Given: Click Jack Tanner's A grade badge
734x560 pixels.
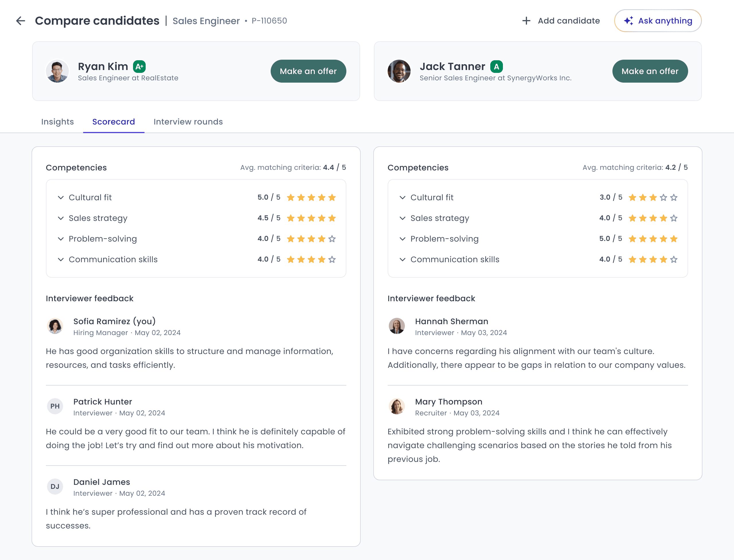Looking at the screenshot, I should (496, 66).
